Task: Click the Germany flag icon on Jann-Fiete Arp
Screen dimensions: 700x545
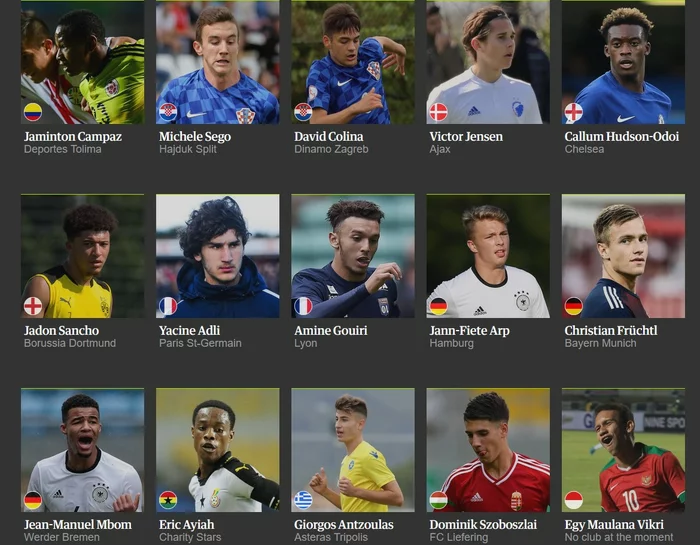Action: 438,306
